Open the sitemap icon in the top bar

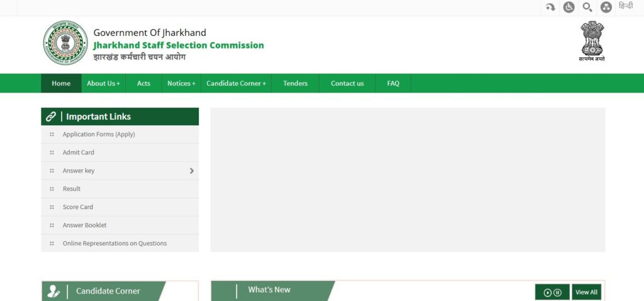coord(606,7)
